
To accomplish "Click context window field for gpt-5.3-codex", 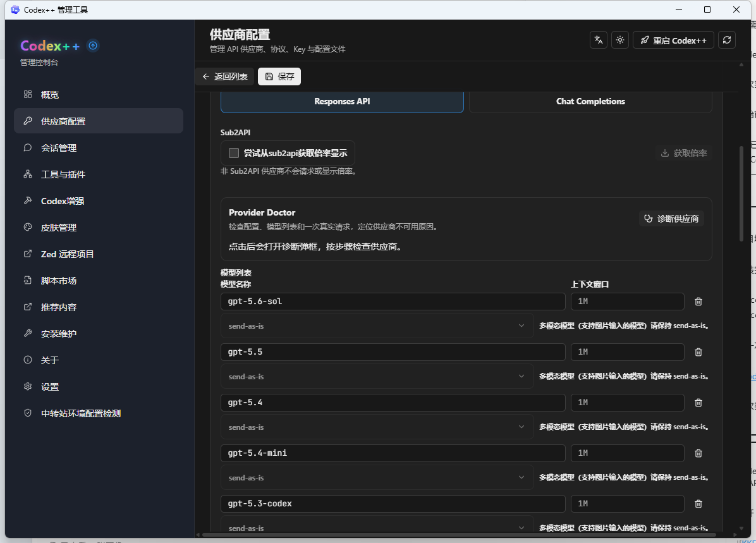I will [x=627, y=504].
